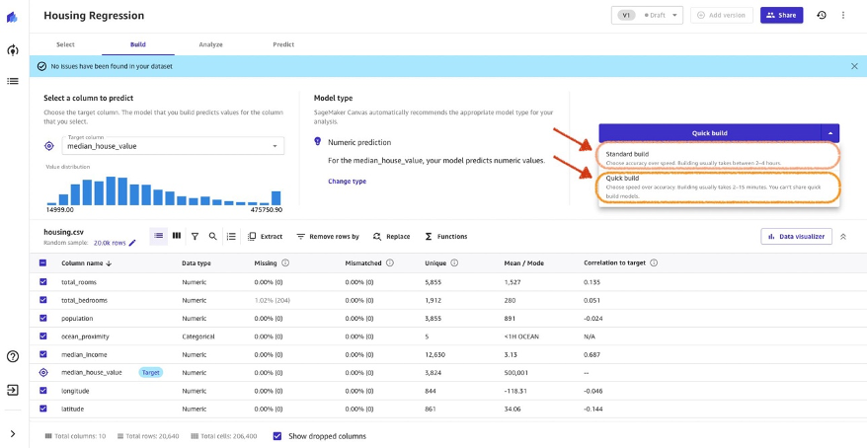Open the model recipe list icon
This screenshot has height=448, width=868.
231,236
